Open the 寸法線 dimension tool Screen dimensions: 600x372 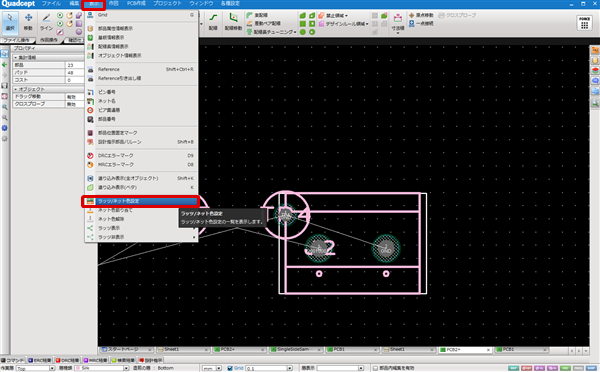pyautogui.click(x=398, y=23)
